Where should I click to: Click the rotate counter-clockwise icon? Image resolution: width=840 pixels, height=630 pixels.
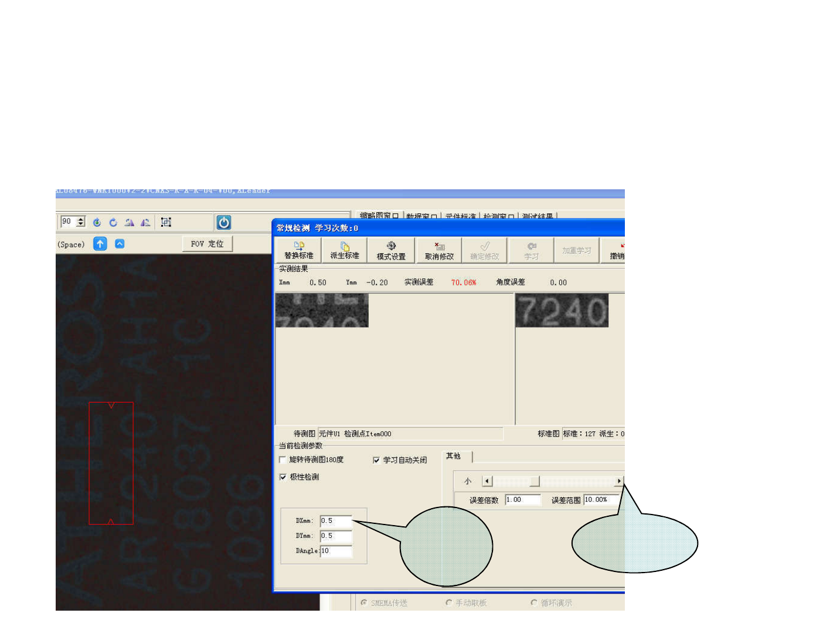[x=97, y=223]
